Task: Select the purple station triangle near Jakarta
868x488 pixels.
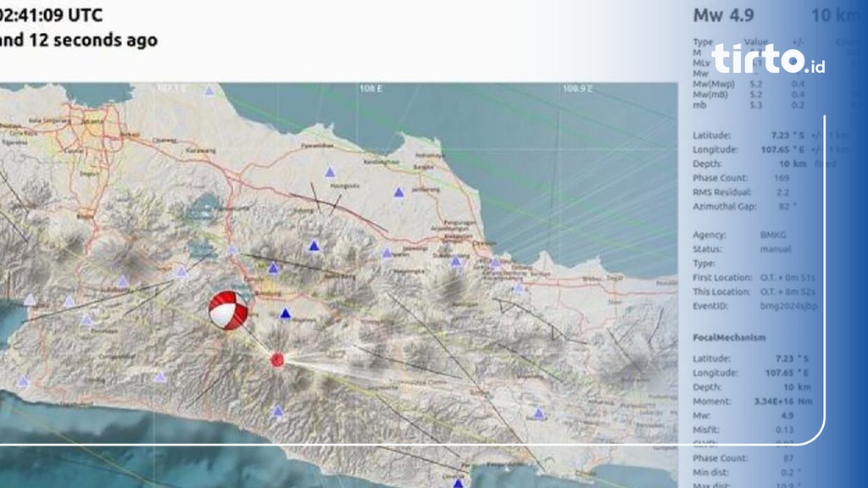Action: pos(209,91)
